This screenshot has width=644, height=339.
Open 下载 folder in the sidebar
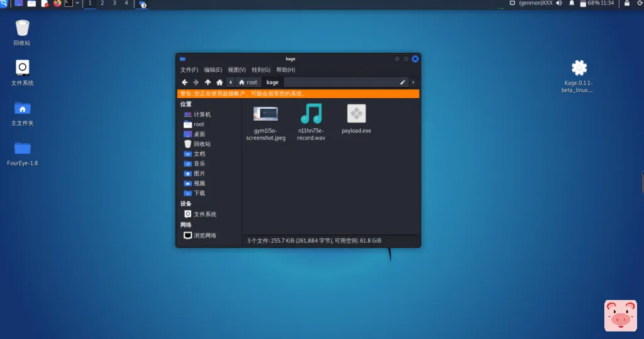point(199,193)
